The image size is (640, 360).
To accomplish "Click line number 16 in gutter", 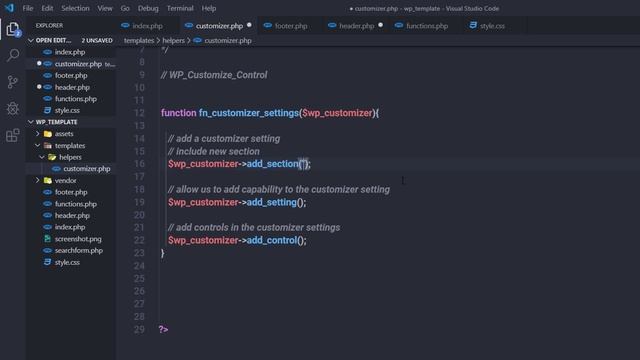I will coord(139,164).
